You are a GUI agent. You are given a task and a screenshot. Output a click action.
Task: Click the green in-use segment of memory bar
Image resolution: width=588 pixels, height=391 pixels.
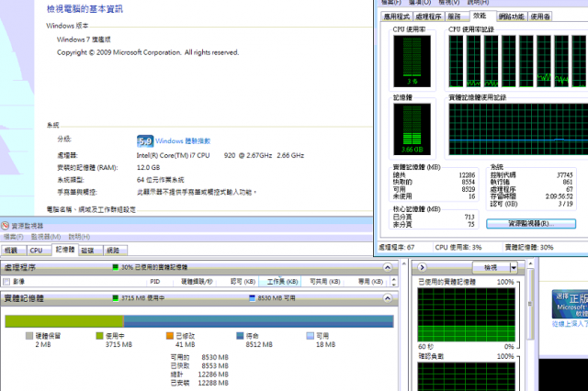coord(64,321)
